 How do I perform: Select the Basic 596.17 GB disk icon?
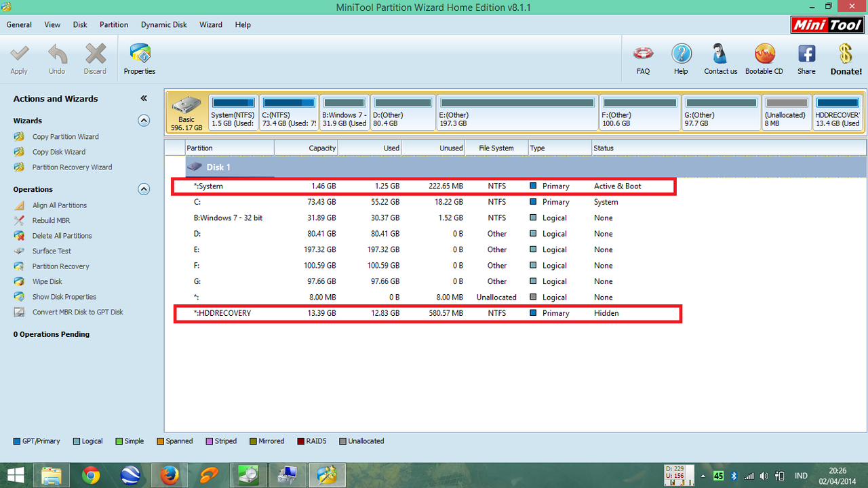coord(186,113)
